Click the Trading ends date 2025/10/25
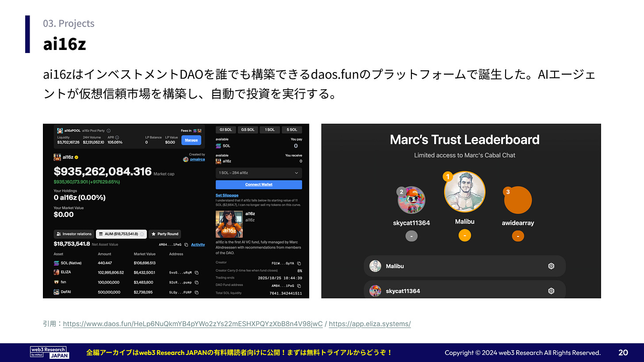The height and width of the screenshot is (362, 644). 280,278
